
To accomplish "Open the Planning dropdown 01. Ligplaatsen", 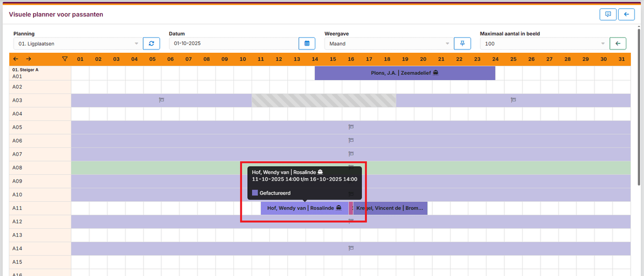I will click(77, 43).
